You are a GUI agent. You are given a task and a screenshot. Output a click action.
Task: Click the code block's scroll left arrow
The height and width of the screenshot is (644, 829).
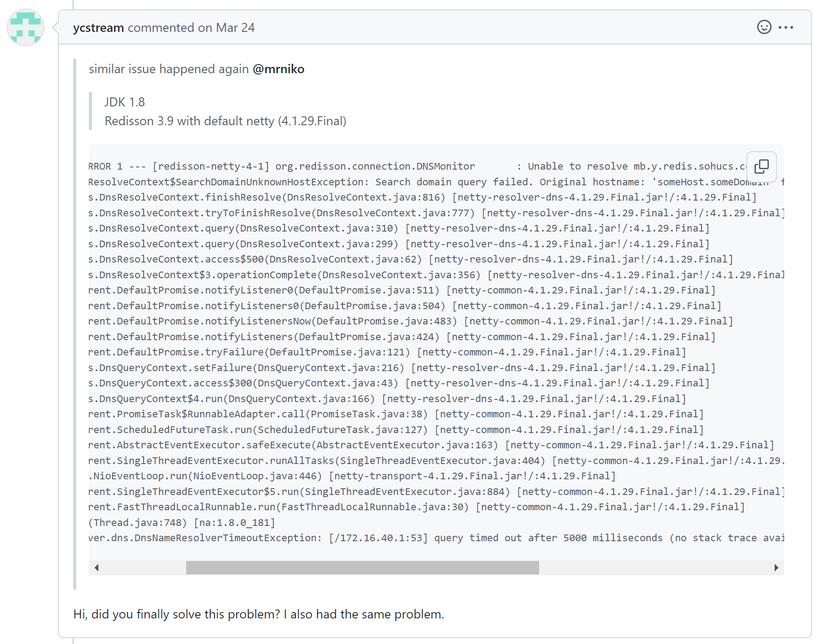[96, 568]
